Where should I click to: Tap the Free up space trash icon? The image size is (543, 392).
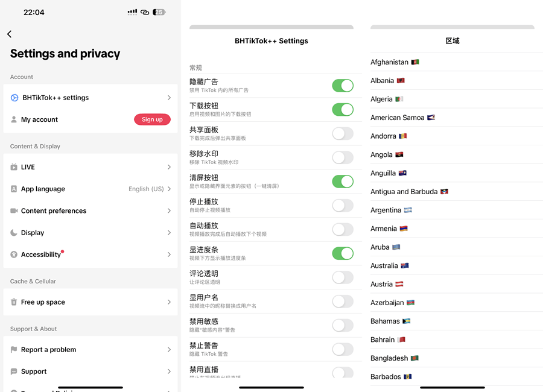[13, 302]
